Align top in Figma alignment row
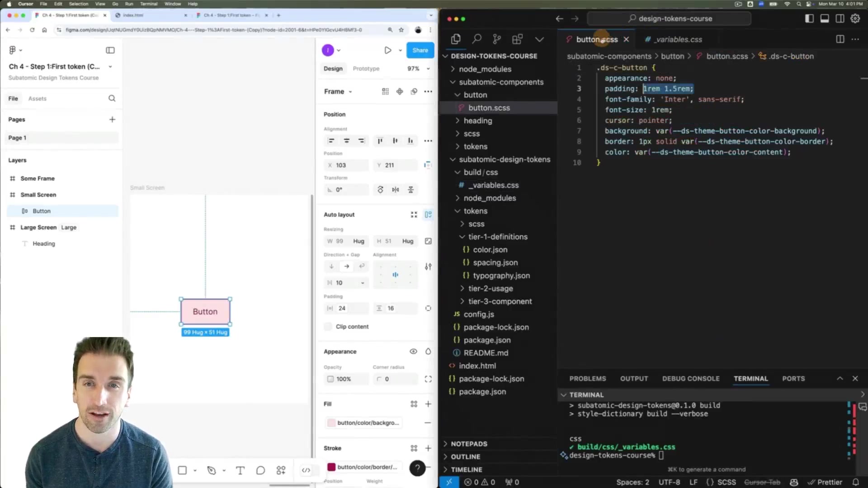 click(380, 141)
